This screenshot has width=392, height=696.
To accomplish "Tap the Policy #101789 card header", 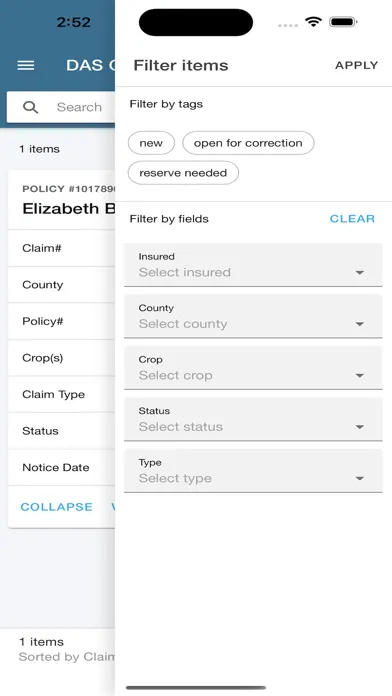I will pyautogui.click(x=61, y=201).
